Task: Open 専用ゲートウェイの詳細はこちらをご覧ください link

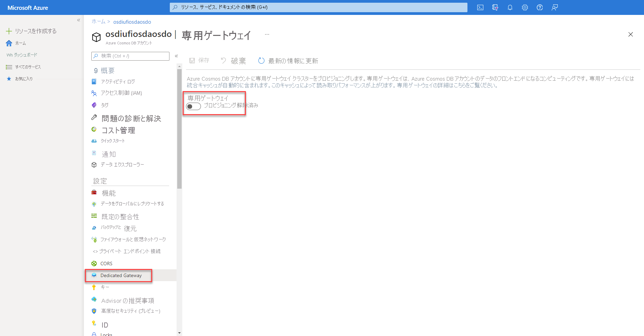Action: [x=447, y=85]
